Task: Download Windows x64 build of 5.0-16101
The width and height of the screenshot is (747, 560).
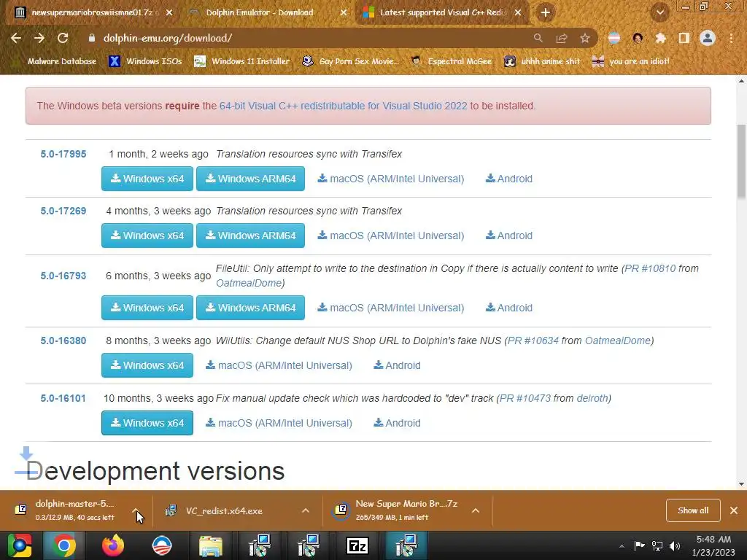Action: (147, 424)
